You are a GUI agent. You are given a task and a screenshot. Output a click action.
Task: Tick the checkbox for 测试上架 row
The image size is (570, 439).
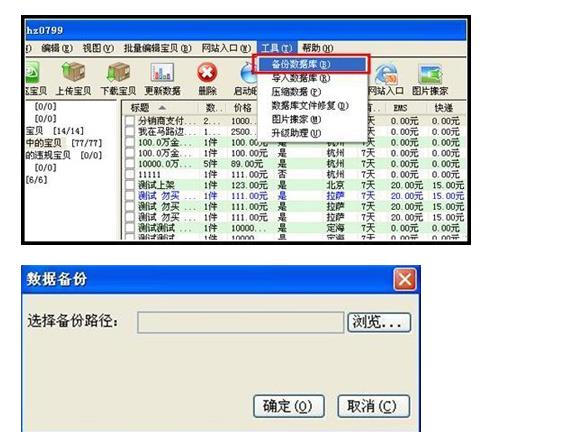point(130,185)
